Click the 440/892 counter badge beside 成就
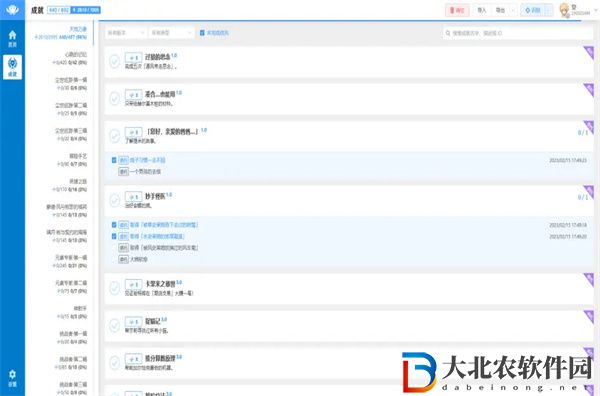The image size is (600, 396). click(x=59, y=10)
